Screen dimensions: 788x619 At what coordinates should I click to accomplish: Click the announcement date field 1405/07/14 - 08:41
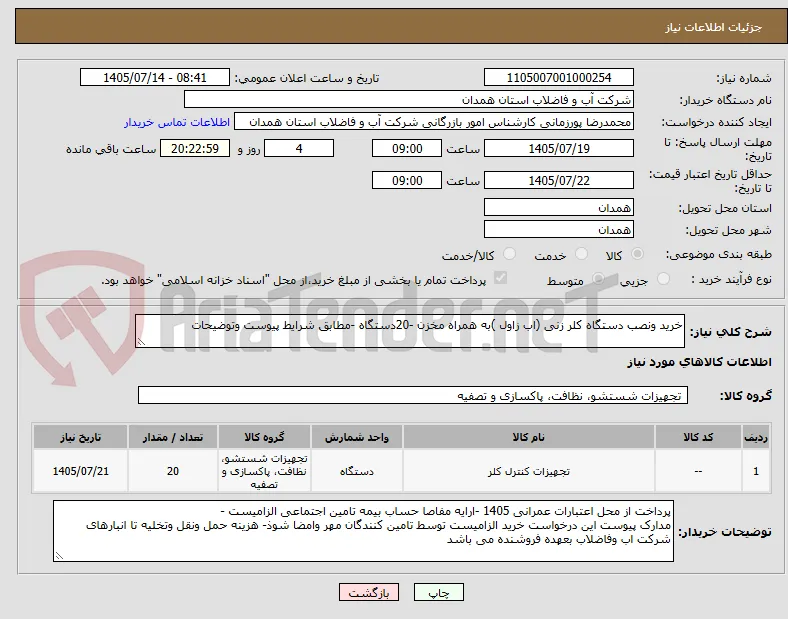[x=155, y=78]
